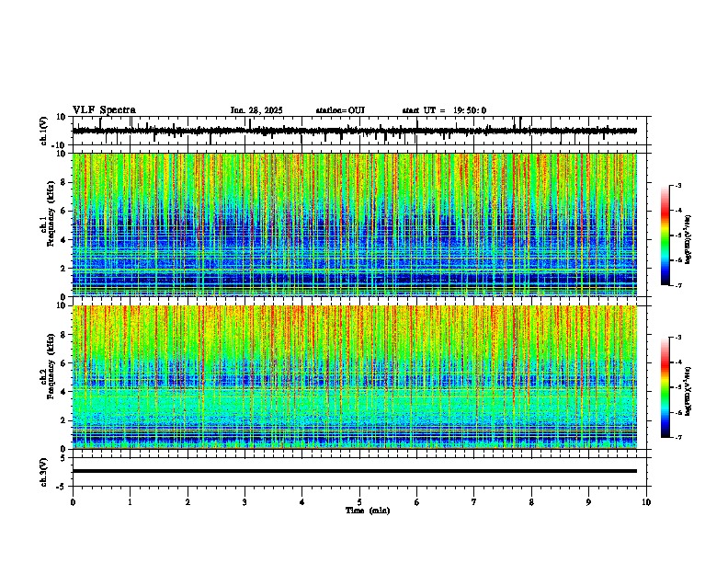Click the ch.2 spectrogram color bar

(x=665, y=387)
